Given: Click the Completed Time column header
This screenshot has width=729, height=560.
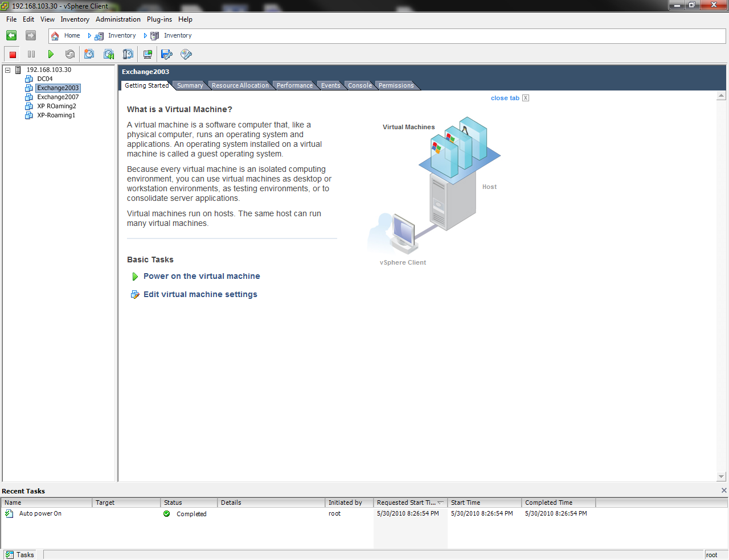Looking at the screenshot, I should coord(559,503).
